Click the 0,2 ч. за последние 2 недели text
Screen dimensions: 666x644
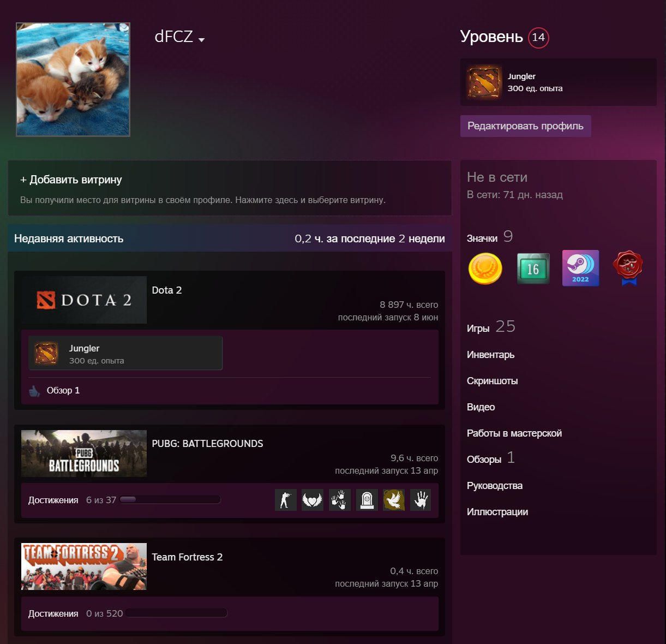[370, 238]
